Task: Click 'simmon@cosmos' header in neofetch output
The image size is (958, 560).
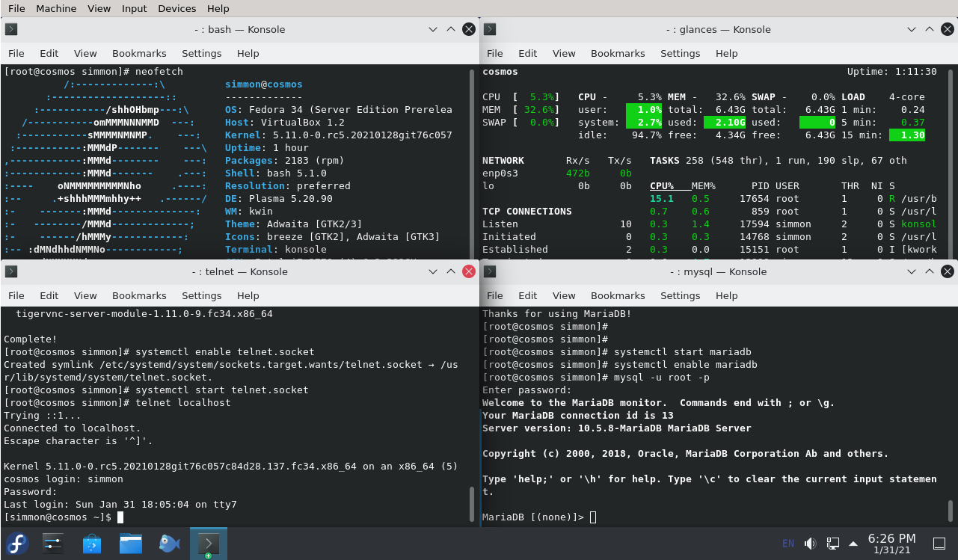Action: point(264,84)
